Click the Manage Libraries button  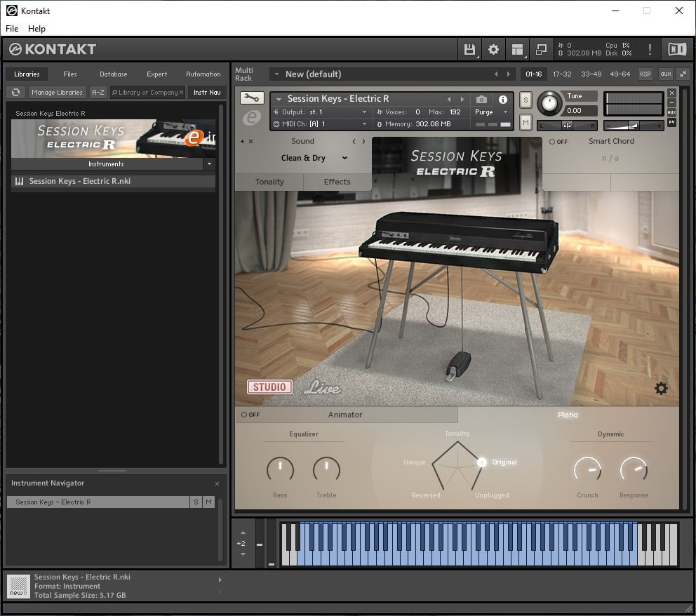pos(57,93)
